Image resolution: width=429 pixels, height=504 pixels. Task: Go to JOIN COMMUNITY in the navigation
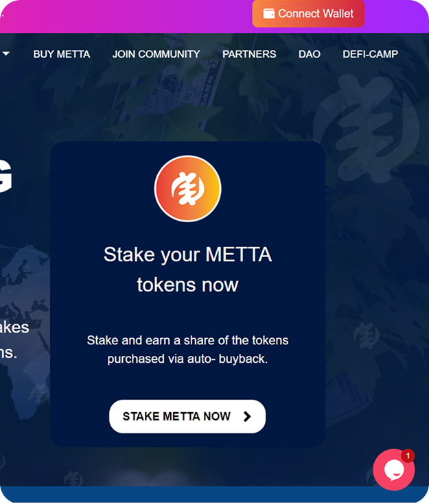(156, 54)
